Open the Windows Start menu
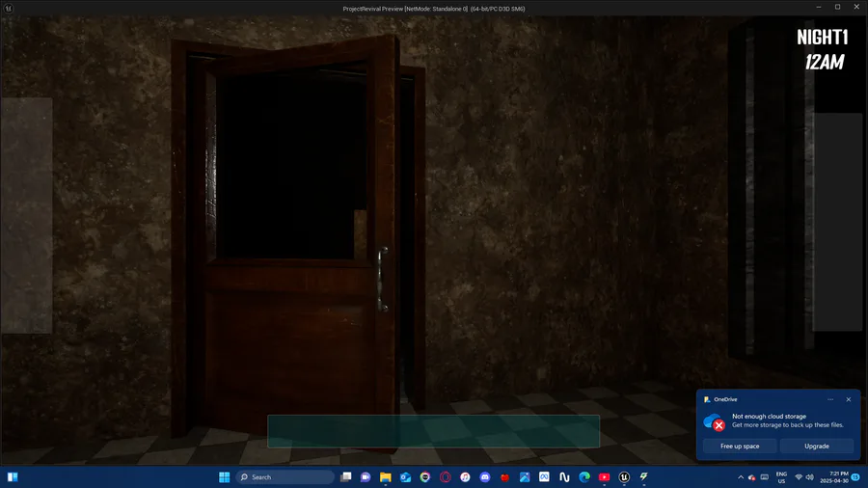The width and height of the screenshot is (868, 488). point(224,477)
